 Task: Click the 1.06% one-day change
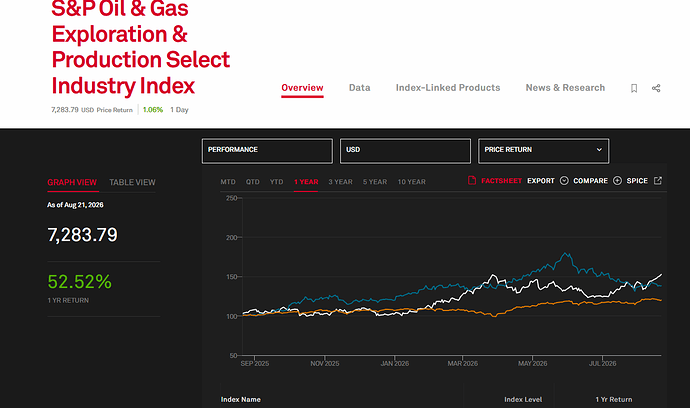click(x=153, y=110)
